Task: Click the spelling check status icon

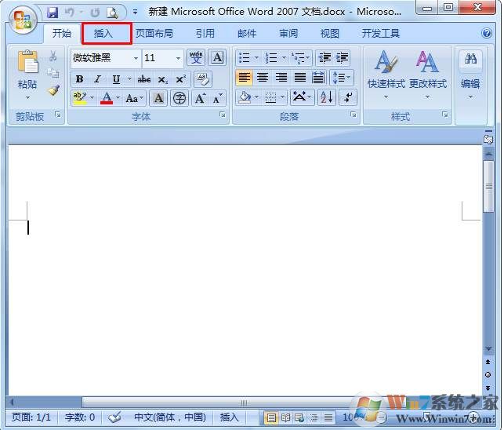Action: click(114, 417)
